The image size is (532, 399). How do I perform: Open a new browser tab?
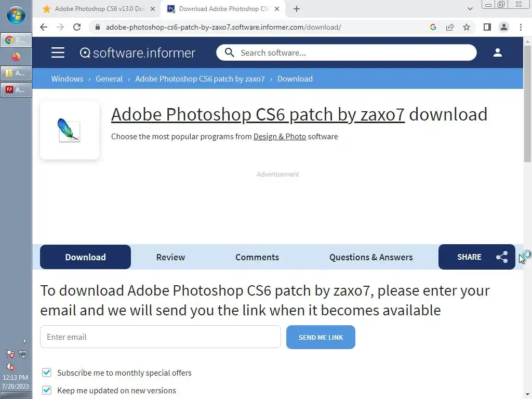click(297, 9)
